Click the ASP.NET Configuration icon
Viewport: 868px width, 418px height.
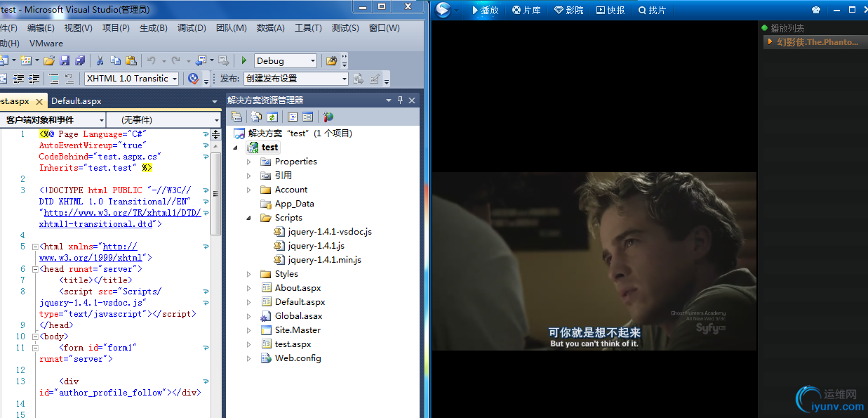coord(328,117)
